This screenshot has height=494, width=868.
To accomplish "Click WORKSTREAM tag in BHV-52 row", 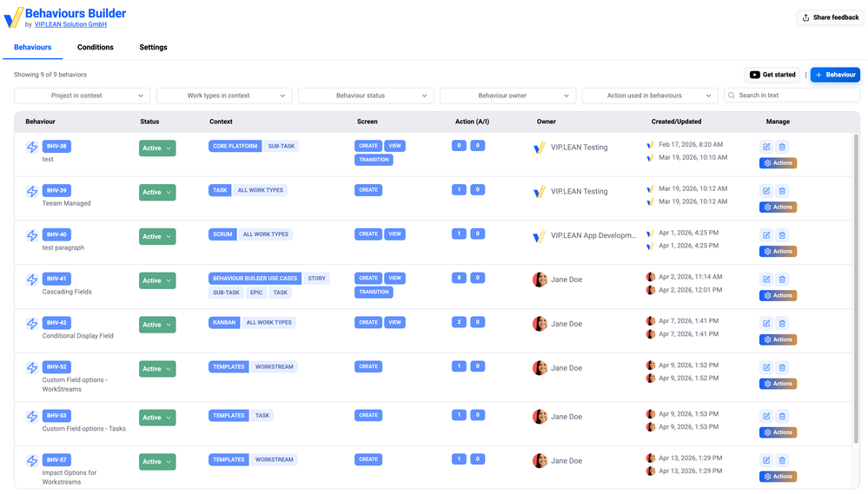I will [x=274, y=366].
